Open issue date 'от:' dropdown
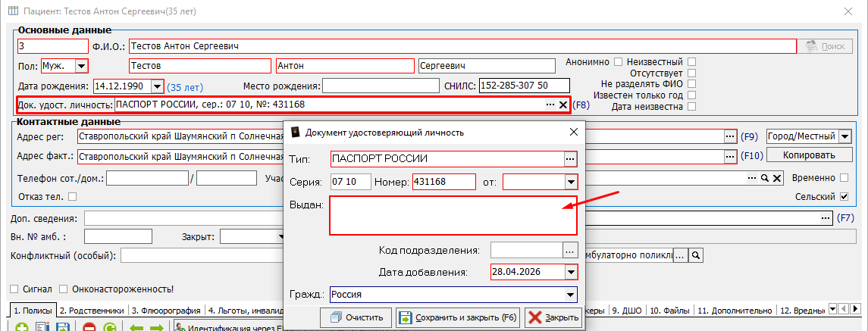The height and width of the screenshot is (331, 868). (570, 182)
